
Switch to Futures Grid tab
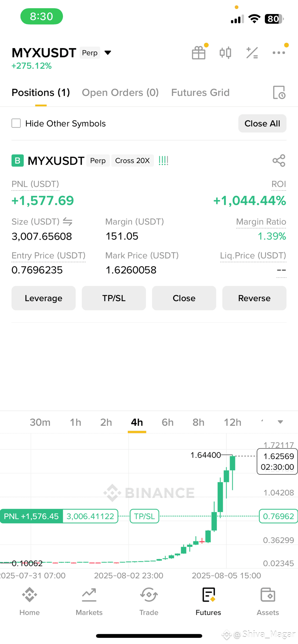[200, 92]
